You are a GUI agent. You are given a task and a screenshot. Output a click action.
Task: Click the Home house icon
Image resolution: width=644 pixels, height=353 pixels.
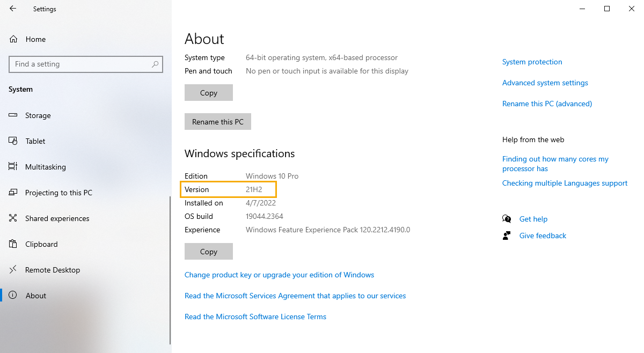coord(13,39)
